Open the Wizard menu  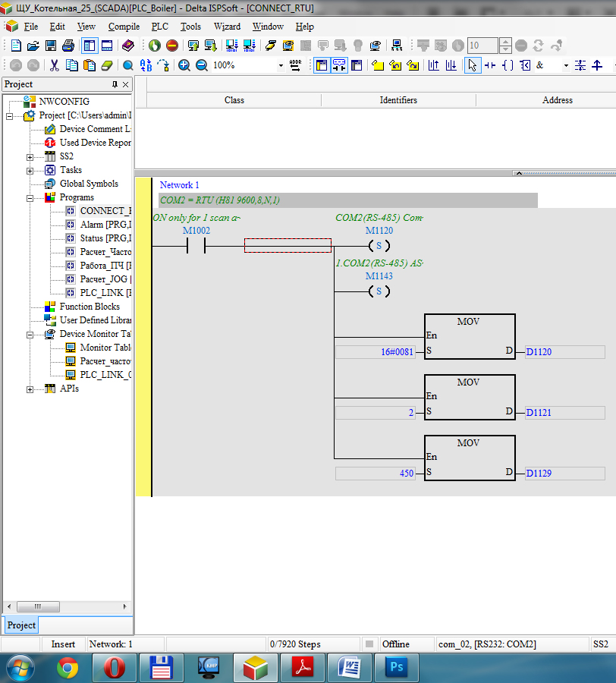[227, 27]
